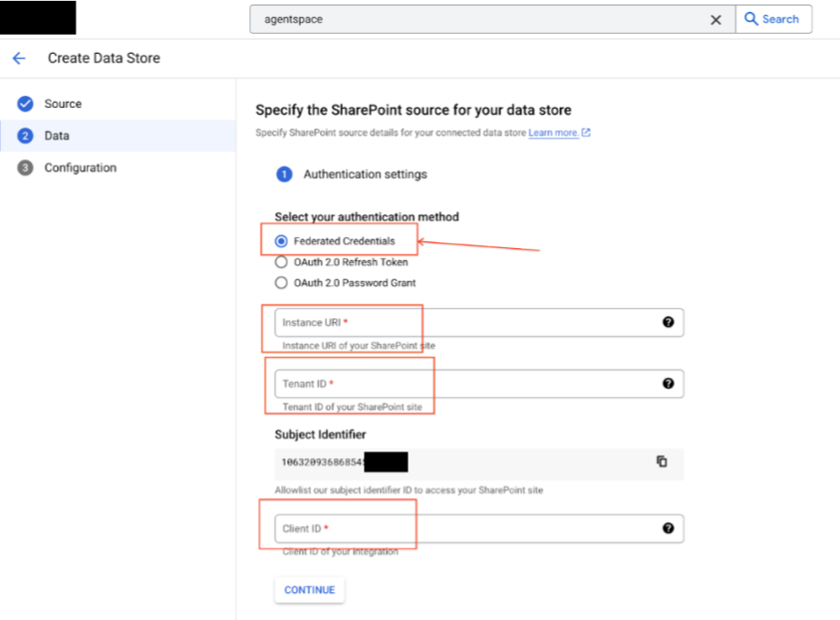The height and width of the screenshot is (620, 840).
Task: Open the help icon beside Instance URI
Action: tap(668, 322)
